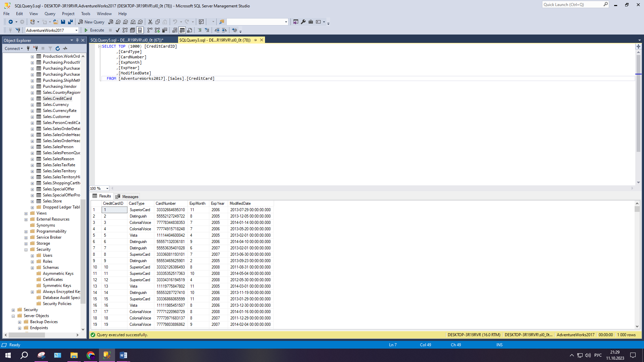Pin the SQLQuery3.sql tab
The width and height of the screenshot is (644, 362).
click(x=255, y=40)
